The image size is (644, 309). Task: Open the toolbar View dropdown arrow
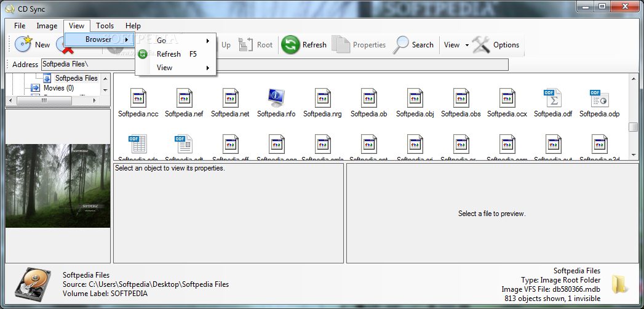467,45
